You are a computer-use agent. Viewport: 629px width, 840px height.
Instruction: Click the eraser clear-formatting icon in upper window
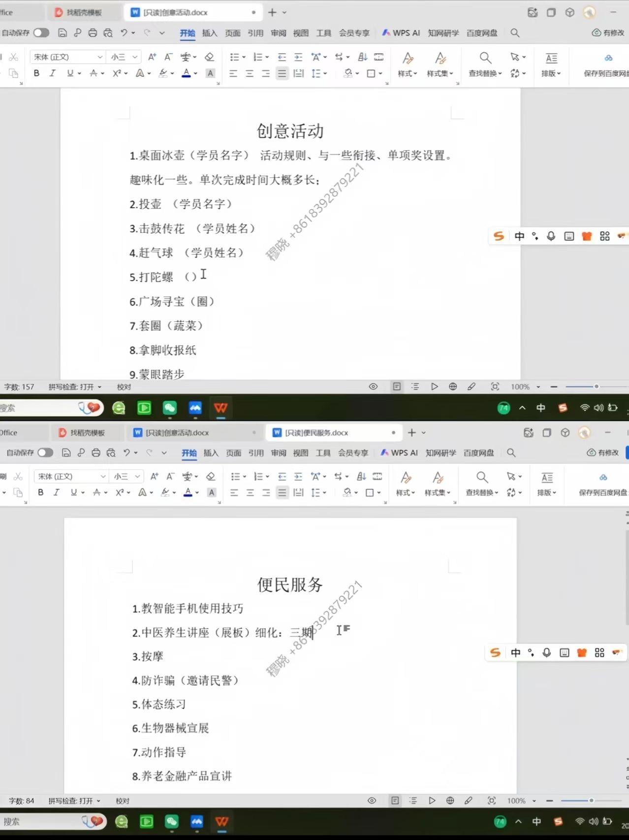[x=209, y=57]
